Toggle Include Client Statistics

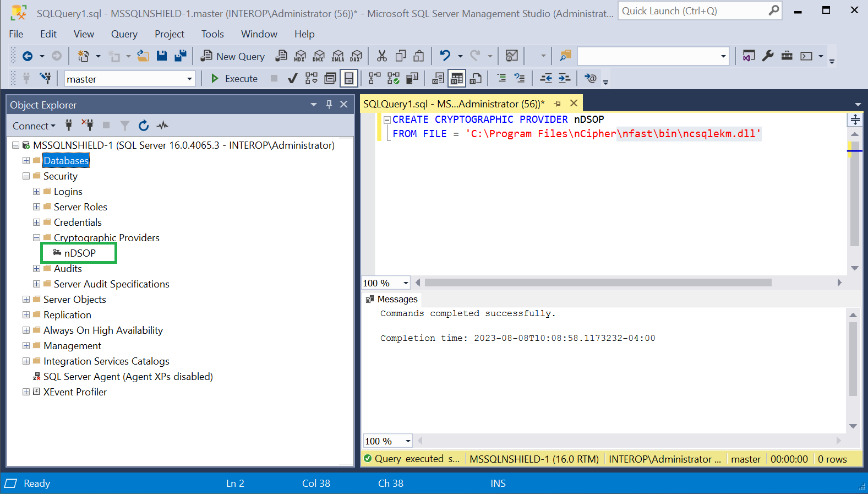(412, 78)
